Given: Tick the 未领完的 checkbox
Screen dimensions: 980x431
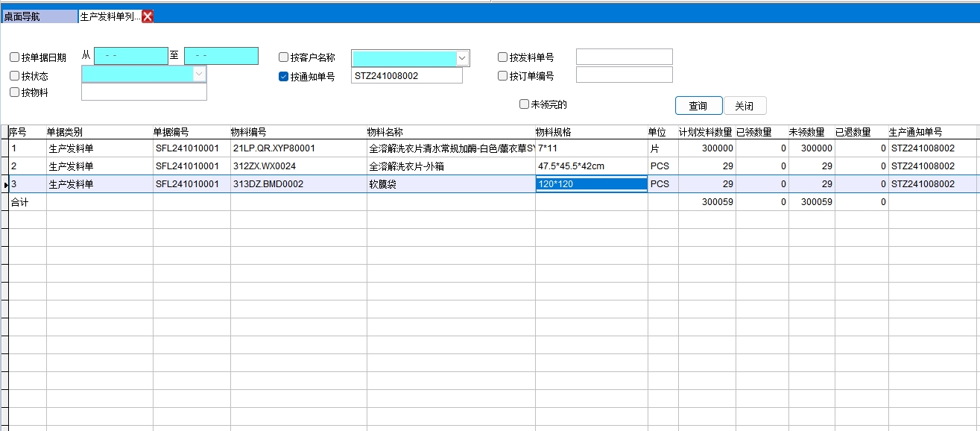Looking at the screenshot, I should (x=524, y=104).
